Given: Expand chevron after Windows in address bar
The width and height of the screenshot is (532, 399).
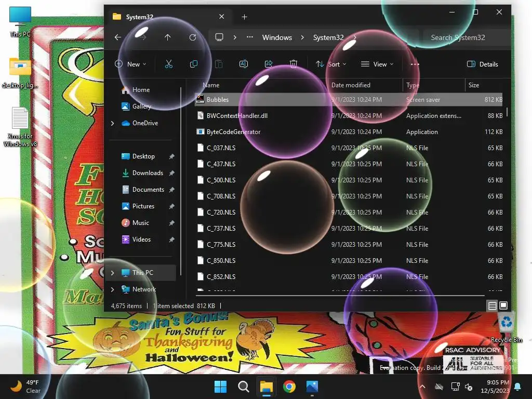Looking at the screenshot, I should [302, 37].
